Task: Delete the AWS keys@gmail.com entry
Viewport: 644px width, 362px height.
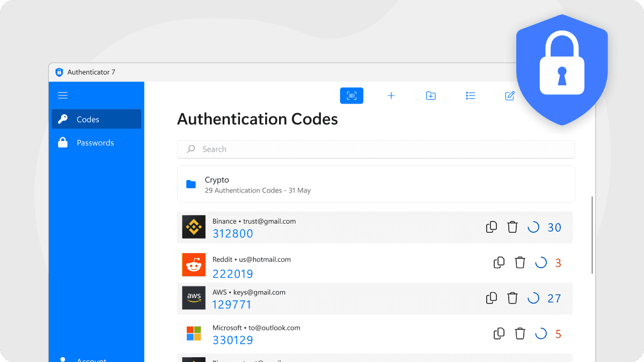Action: (x=513, y=298)
